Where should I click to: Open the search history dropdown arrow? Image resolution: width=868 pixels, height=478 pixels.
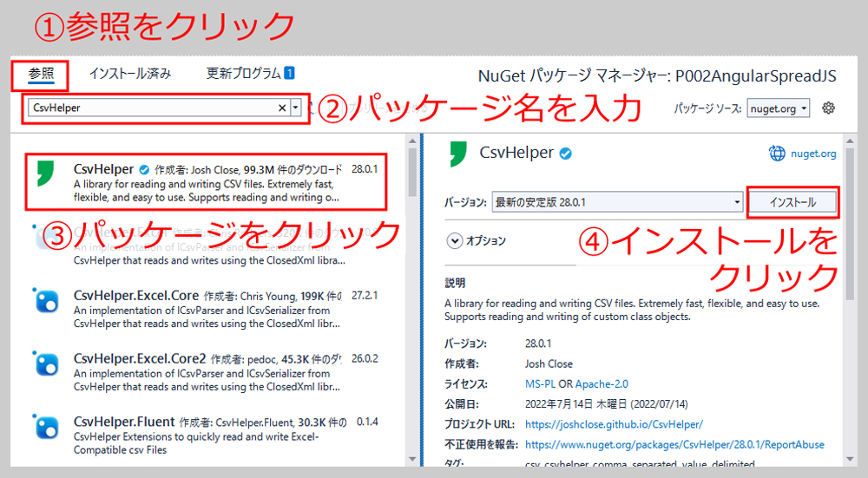[x=296, y=108]
